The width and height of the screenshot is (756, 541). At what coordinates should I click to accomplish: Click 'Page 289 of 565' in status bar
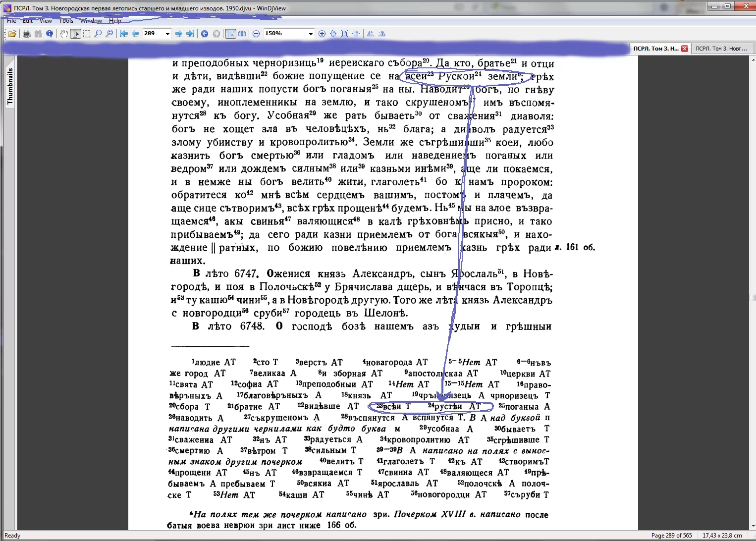(671, 536)
